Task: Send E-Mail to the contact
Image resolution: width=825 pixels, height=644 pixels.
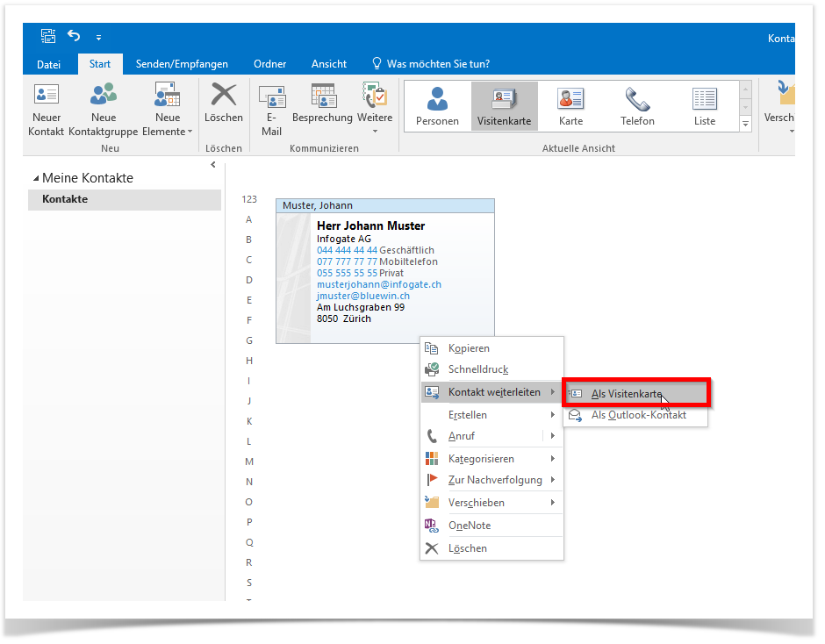Action: 271,110
